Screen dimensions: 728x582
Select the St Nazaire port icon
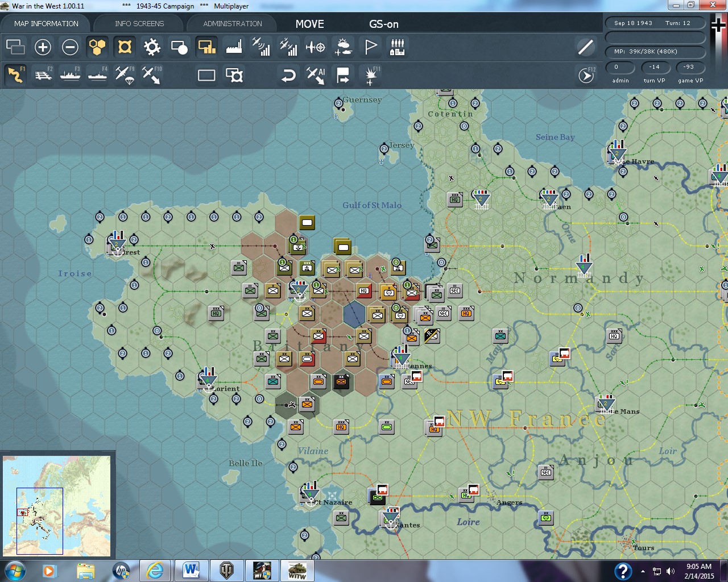click(310, 493)
